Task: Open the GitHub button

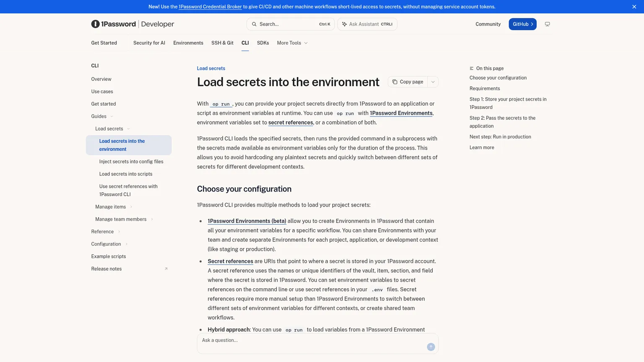Action: (x=522, y=24)
